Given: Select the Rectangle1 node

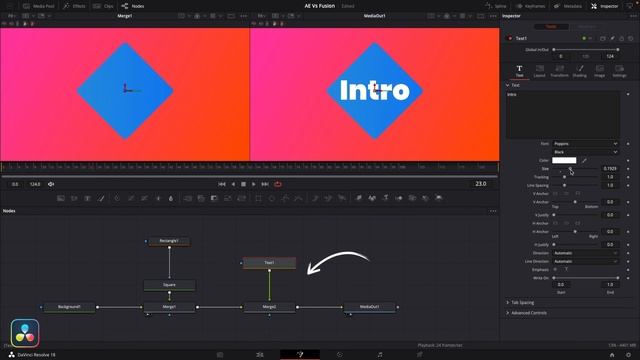Looking at the screenshot, I should coord(169,241).
